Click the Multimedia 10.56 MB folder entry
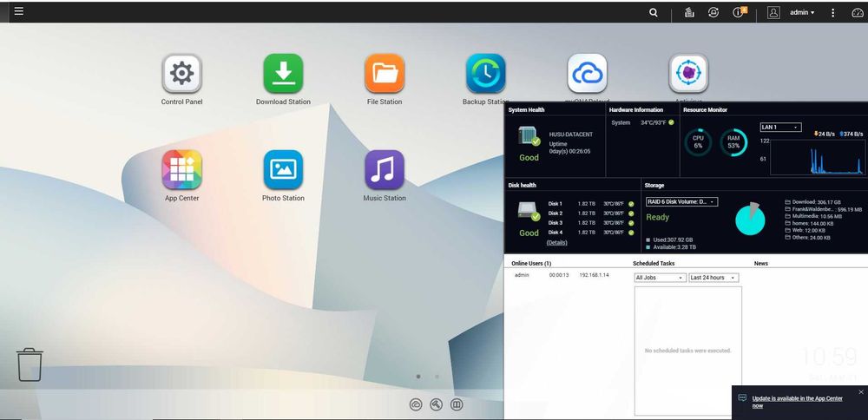The image size is (868, 420). (x=814, y=216)
